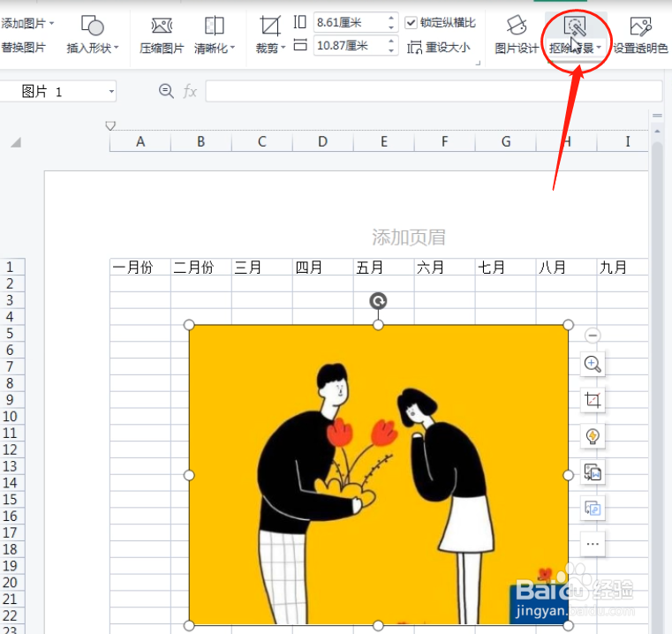Click cell containing 三月
Image resolution: width=672 pixels, height=634 pixels.
coord(262,267)
